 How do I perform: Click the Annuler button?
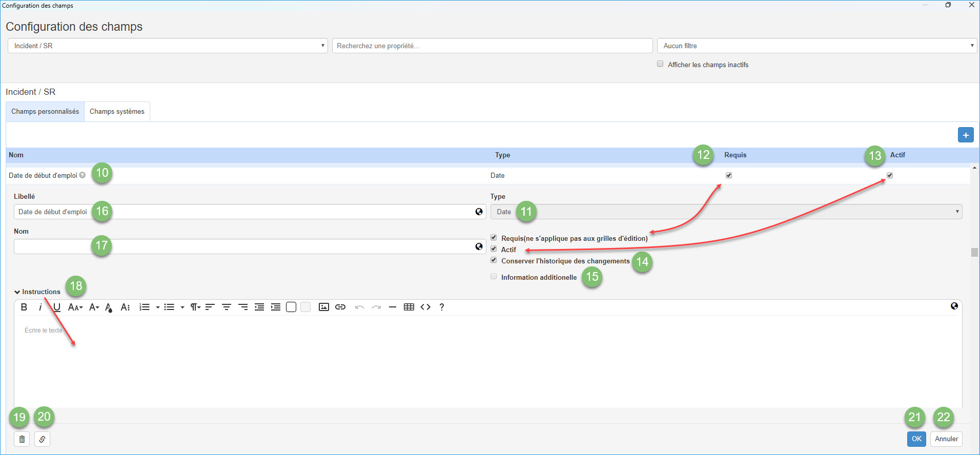[x=946, y=439]
